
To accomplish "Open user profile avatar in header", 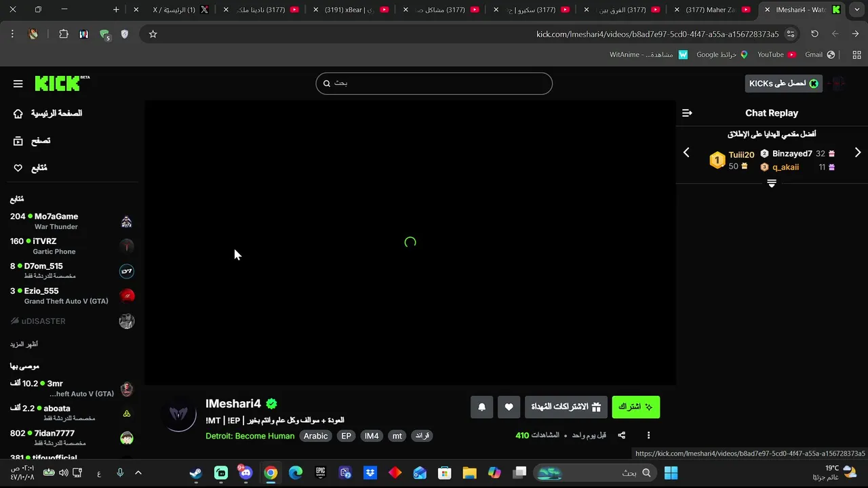I will (x=838, y=83).
